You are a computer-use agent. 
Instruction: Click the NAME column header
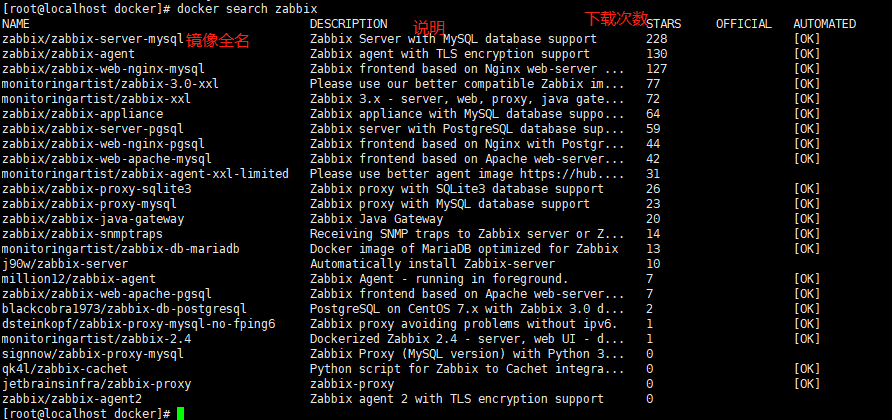pos(16,23)
